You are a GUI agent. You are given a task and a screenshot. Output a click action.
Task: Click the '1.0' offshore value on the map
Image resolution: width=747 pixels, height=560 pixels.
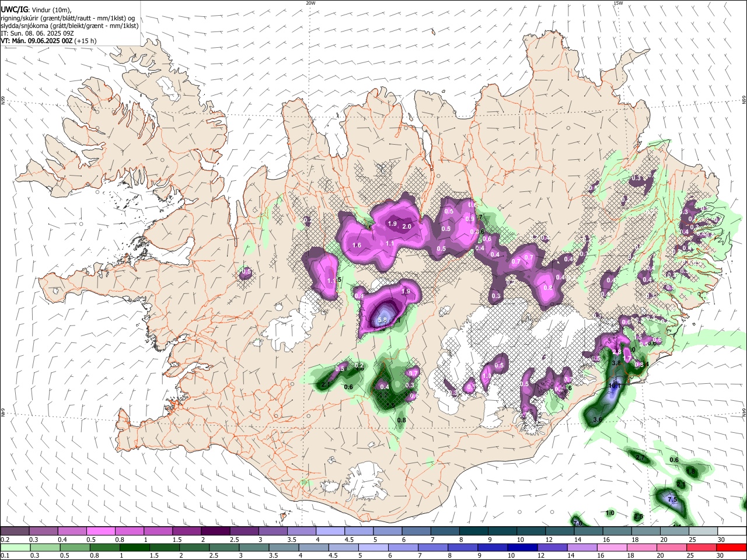(610, 513)
